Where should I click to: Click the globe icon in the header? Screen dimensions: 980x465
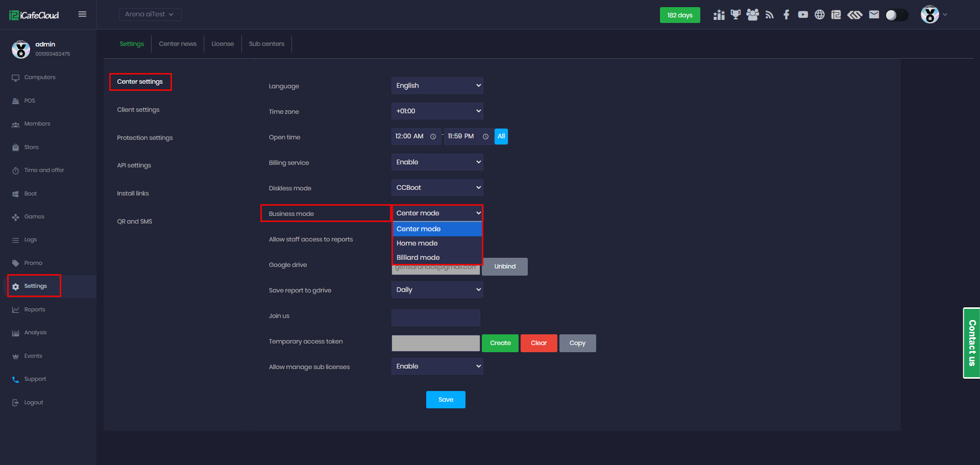coord(819,15)
